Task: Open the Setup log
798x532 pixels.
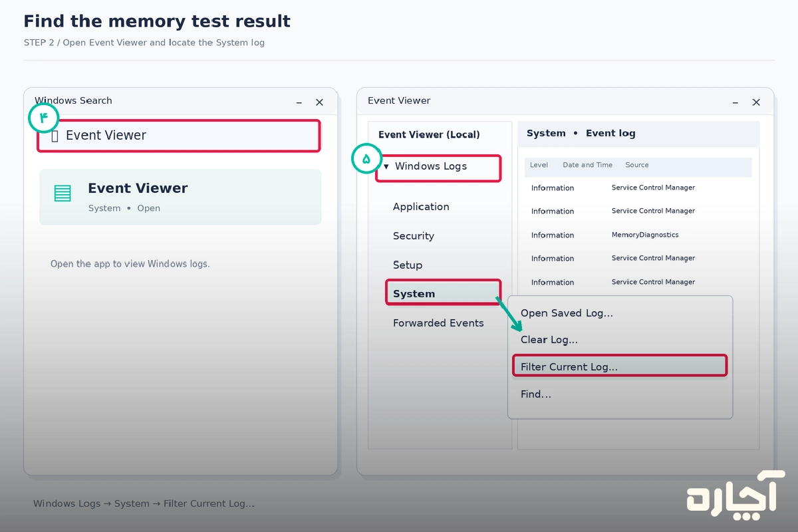Action: pos(408,265)
